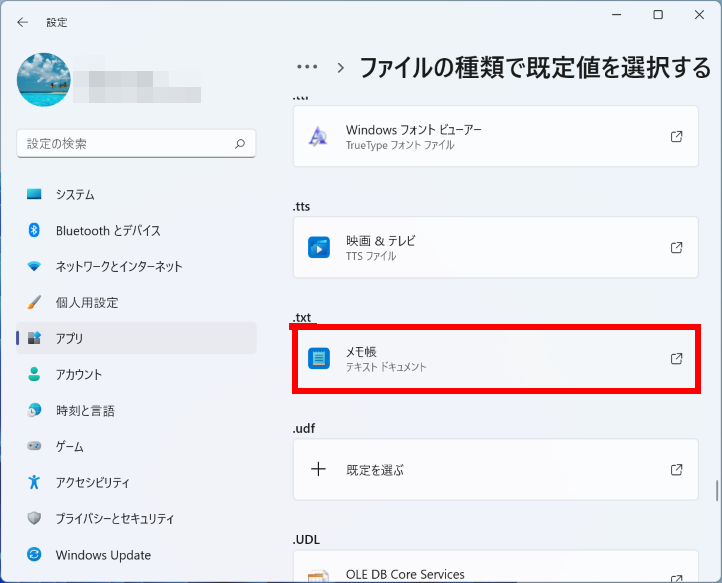Viewport: 722px width, 583px height.
Task: Change default from Windows フォント ビューアー
Action: click(496, 136)
